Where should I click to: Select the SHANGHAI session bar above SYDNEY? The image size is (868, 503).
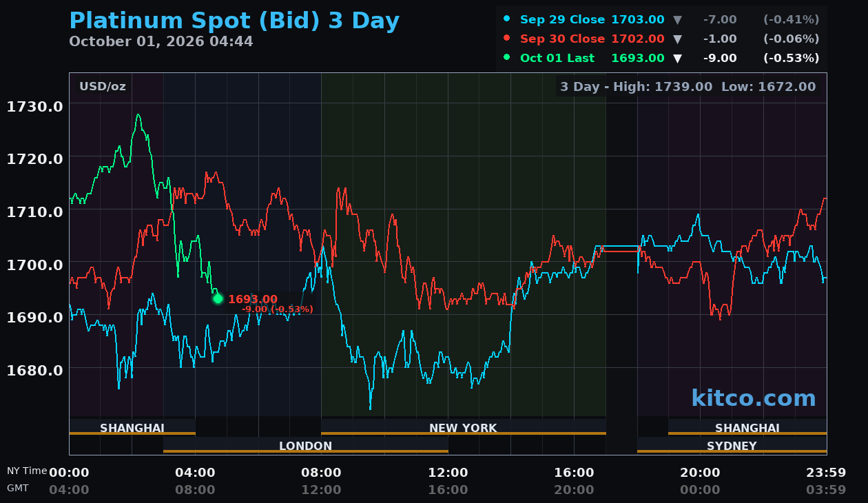click(x=747, y=428)
